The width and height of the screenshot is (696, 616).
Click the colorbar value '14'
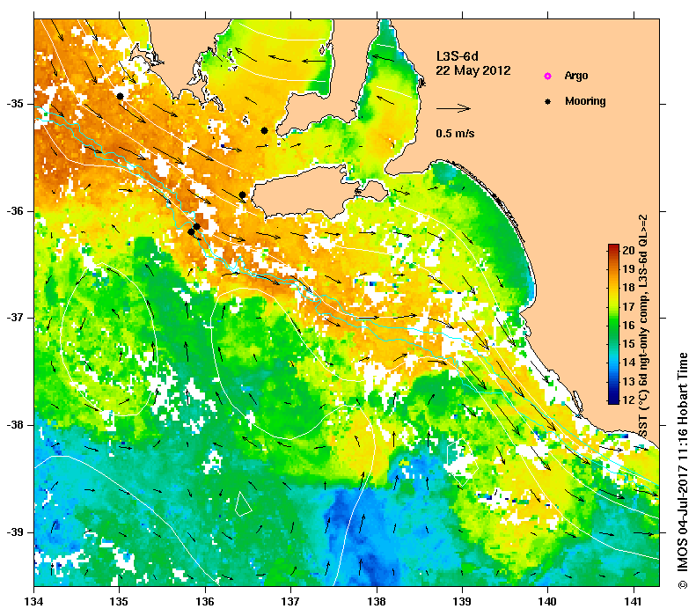628,363
